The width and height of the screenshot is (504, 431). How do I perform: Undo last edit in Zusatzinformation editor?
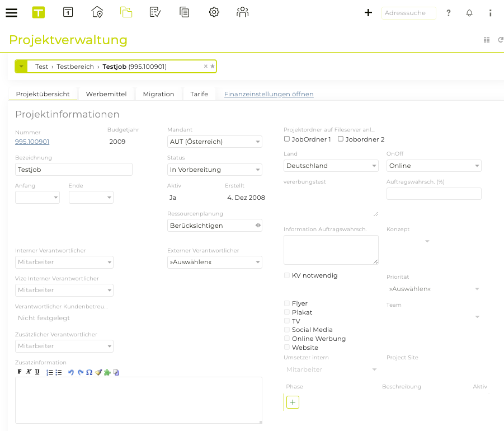pos(71,372)
